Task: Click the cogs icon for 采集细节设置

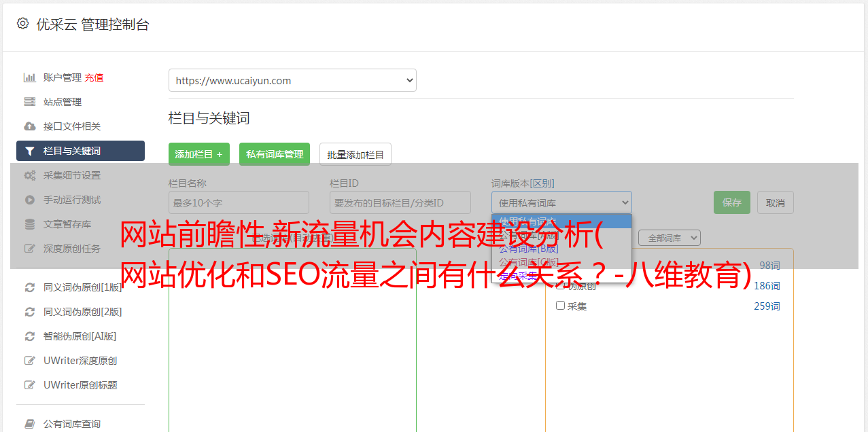Action: pyautogui.click(x=29, y=175)
